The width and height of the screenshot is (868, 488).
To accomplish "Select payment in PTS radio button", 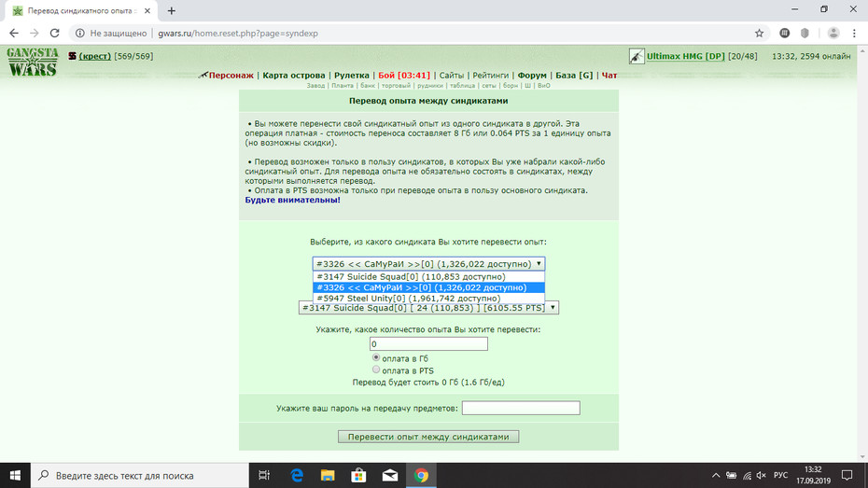I will coord(376,369).
